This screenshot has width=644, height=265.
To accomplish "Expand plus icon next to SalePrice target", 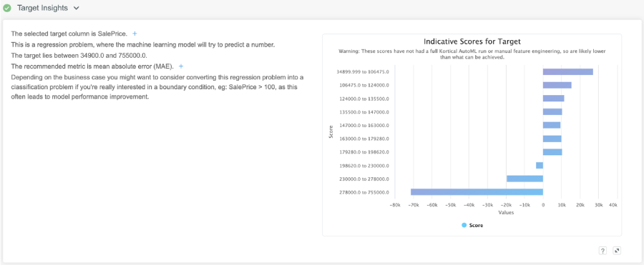I will point(135,34).
